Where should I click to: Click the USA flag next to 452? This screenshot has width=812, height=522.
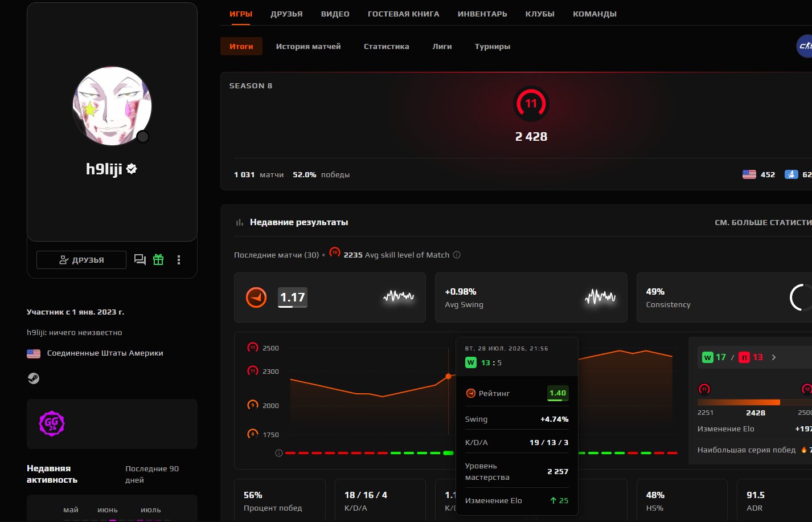(749, 174)
